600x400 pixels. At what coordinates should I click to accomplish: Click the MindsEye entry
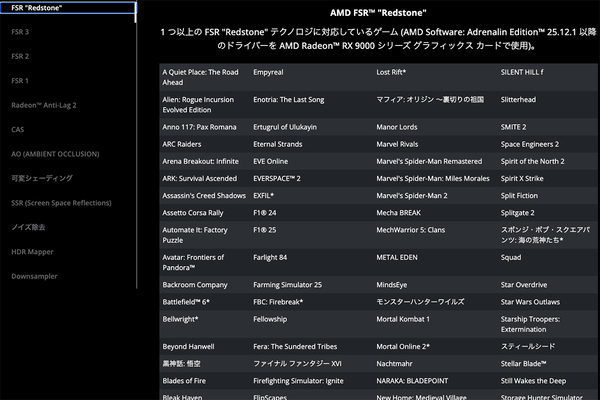point(391,285)
